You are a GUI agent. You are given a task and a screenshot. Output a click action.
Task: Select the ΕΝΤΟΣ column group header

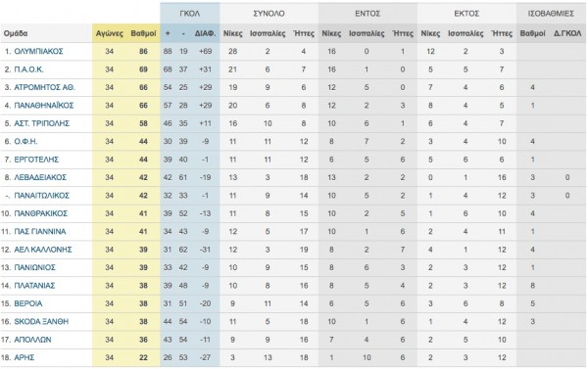pyautogui.click(x=367, y=14)
